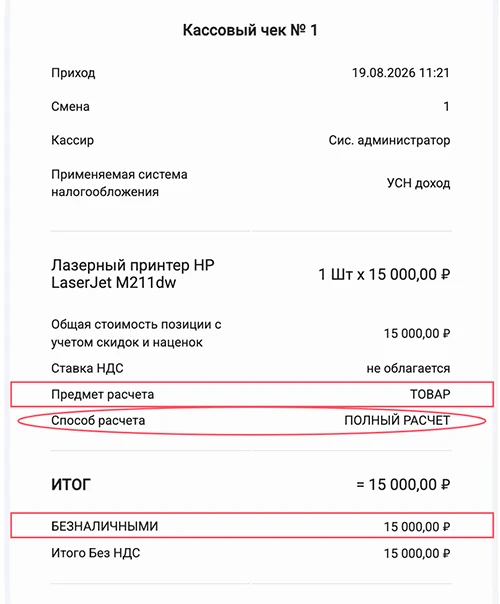Select the date 19.08.2026 11:21
The width and height of the screenshot is (500, 604).
[x=401, y=73]
